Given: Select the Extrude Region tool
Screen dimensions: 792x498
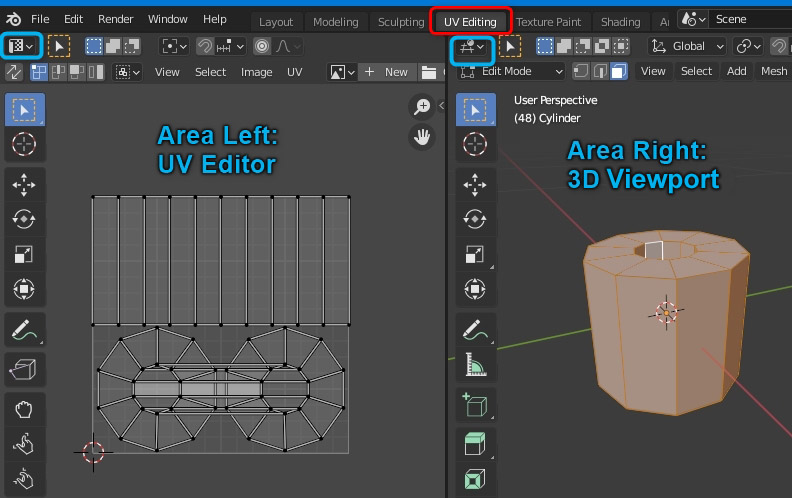Looking at the screenshot, I should coord(474,444).
